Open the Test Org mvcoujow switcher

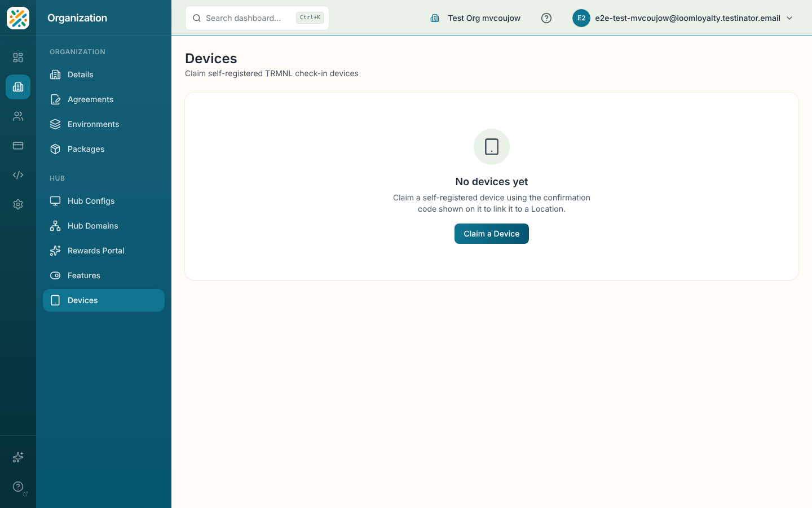(x=475, y=18)
